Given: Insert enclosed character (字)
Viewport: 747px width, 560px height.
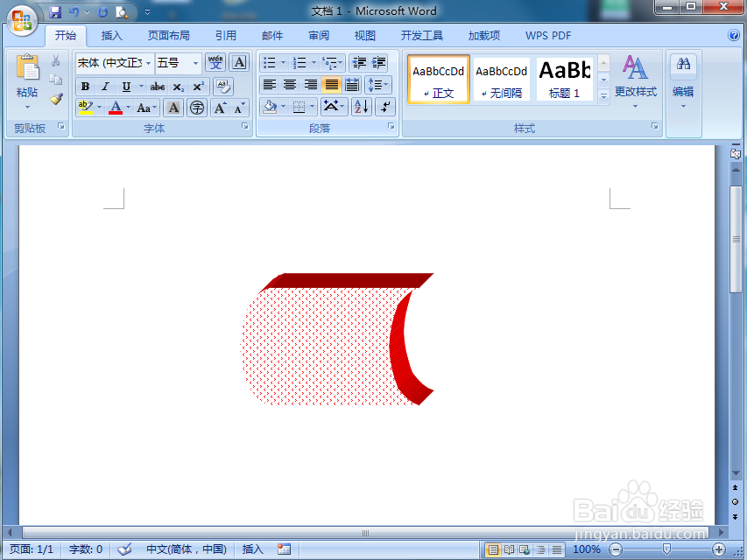Looking at the screenshot, I should coord(197,108).
